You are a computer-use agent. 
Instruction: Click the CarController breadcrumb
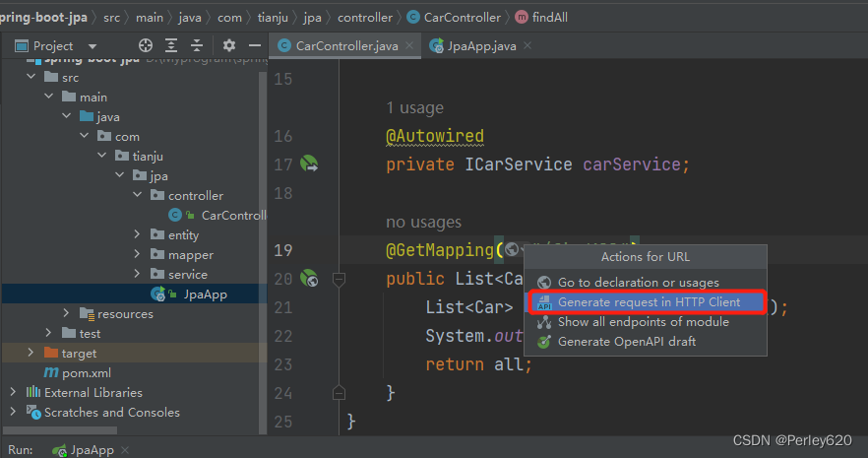point(454,17)
